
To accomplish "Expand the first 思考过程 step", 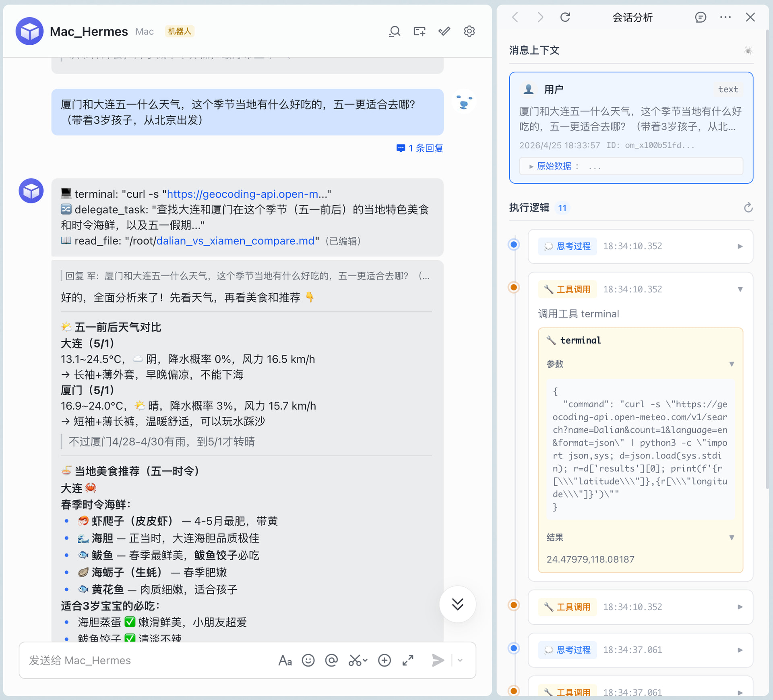I will point(740,246).
